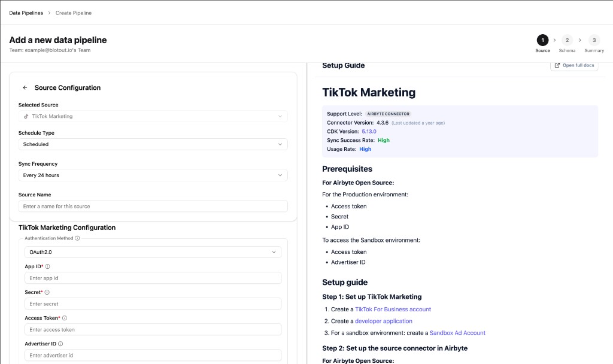The image size is (613, 364).
Task: Go to step 3 Summary
Action: click(x=594, y=40)
